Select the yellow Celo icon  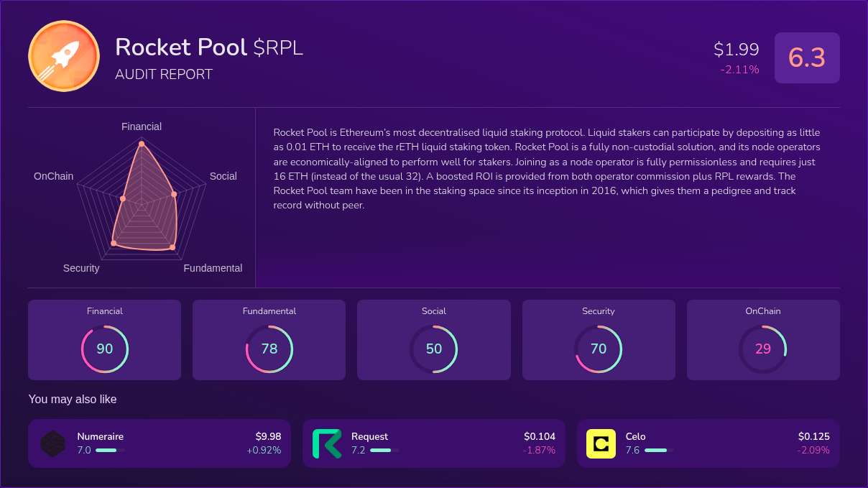click(602, 443)
